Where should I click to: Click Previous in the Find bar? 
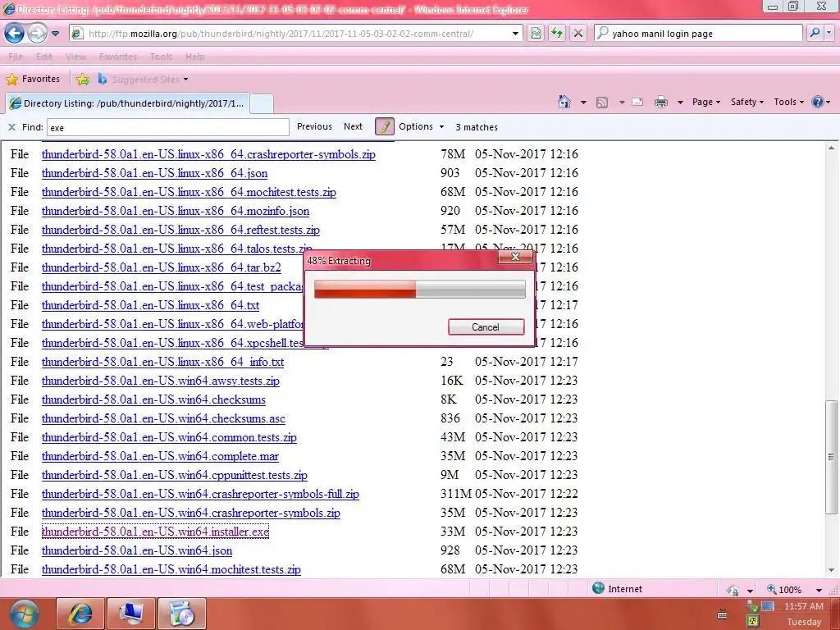coord(314,126)
